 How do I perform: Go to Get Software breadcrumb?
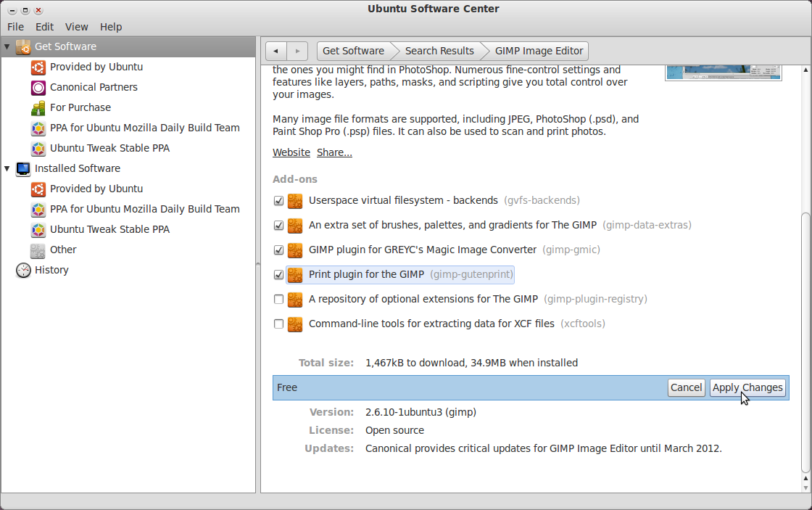tap(353, 51)
